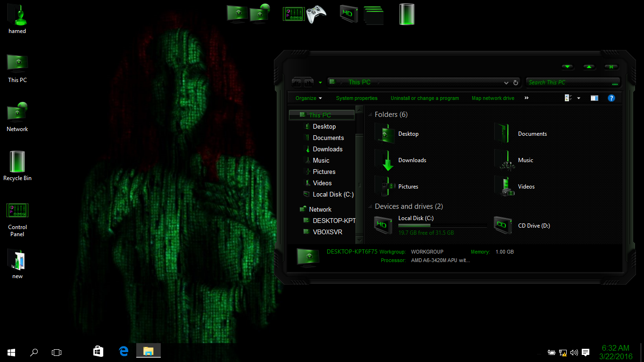Click Map network drive command
The image size is (644, 362).
pyautogui.click(x=493, y=98)
